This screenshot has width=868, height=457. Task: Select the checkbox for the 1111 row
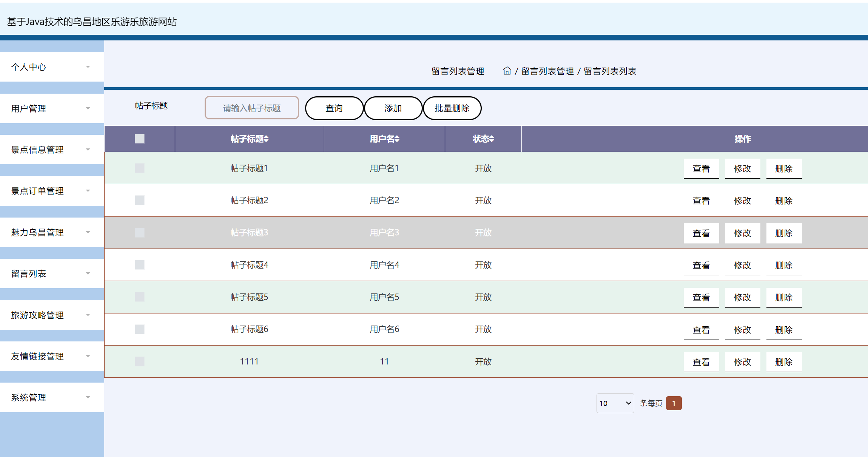pyautogui.click(x=139, y=361)
